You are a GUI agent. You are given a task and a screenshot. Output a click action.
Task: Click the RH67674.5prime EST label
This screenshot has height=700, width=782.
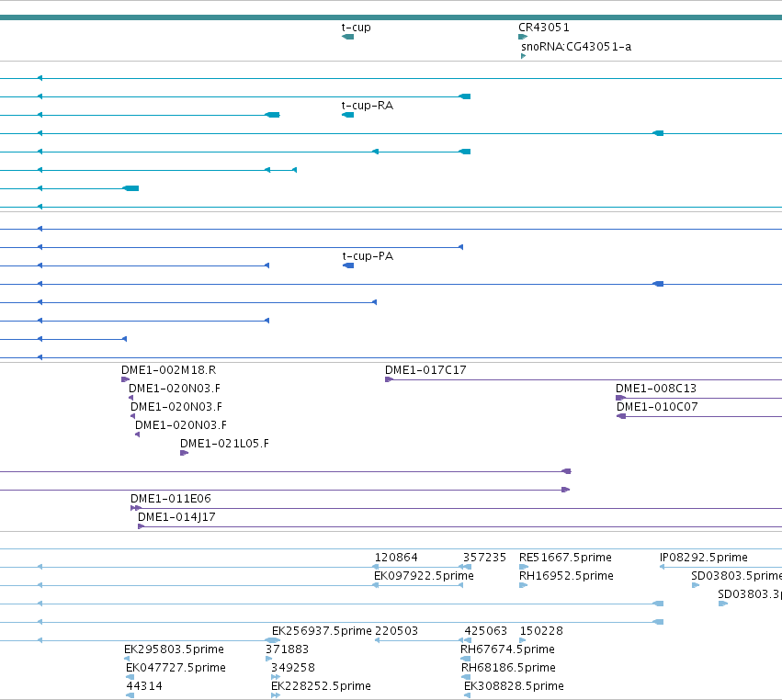pyautogui.click(x=507, y=649)
